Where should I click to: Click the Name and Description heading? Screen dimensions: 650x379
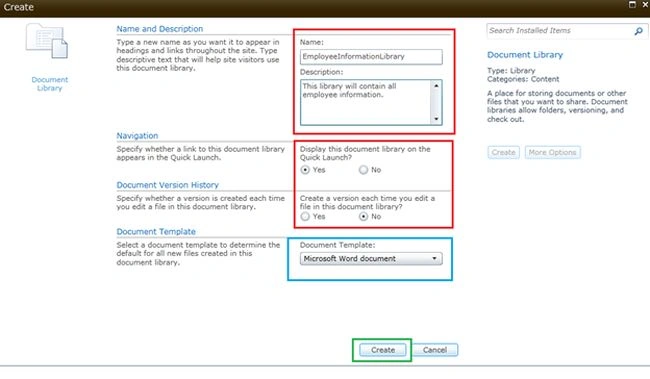click(160, 29)
